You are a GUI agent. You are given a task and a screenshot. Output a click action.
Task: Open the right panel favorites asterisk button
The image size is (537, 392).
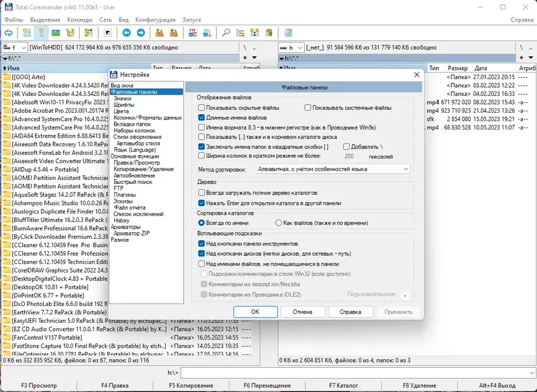point(522,58)
